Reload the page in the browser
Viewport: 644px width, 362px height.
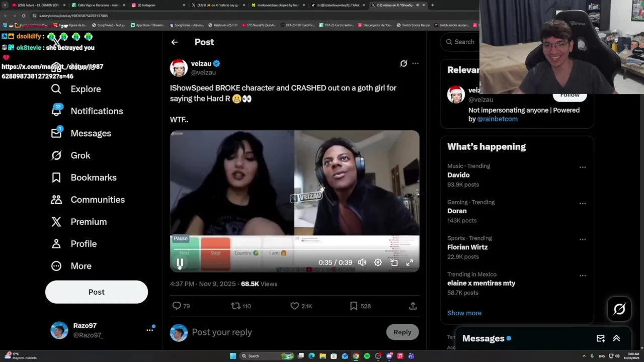(23, 16)
